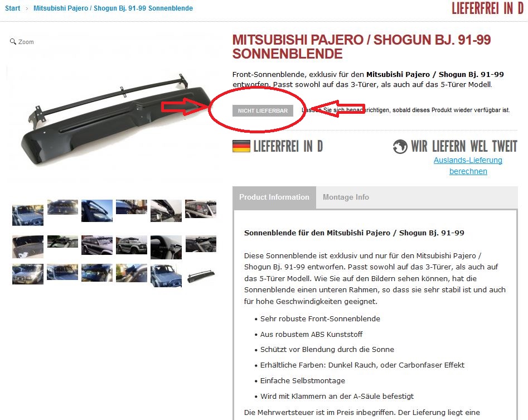Select last thumbnail showing visor alone
Screen dimensions: 528x420
(201, 276)
